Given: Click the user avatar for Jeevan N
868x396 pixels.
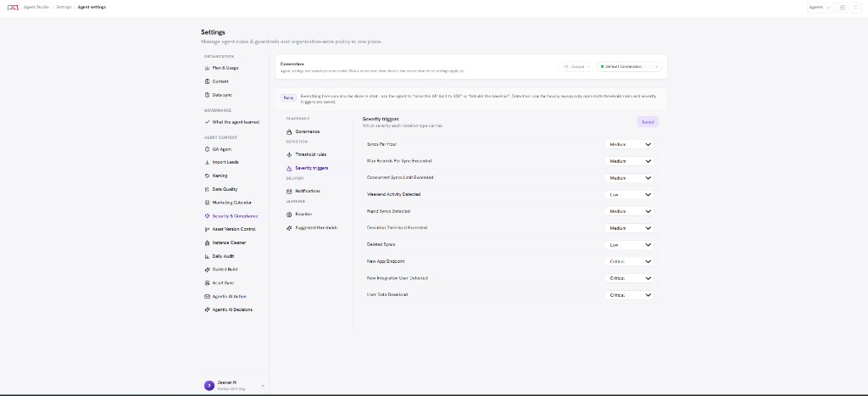Looking at the screenshot, I should [209, 386].
